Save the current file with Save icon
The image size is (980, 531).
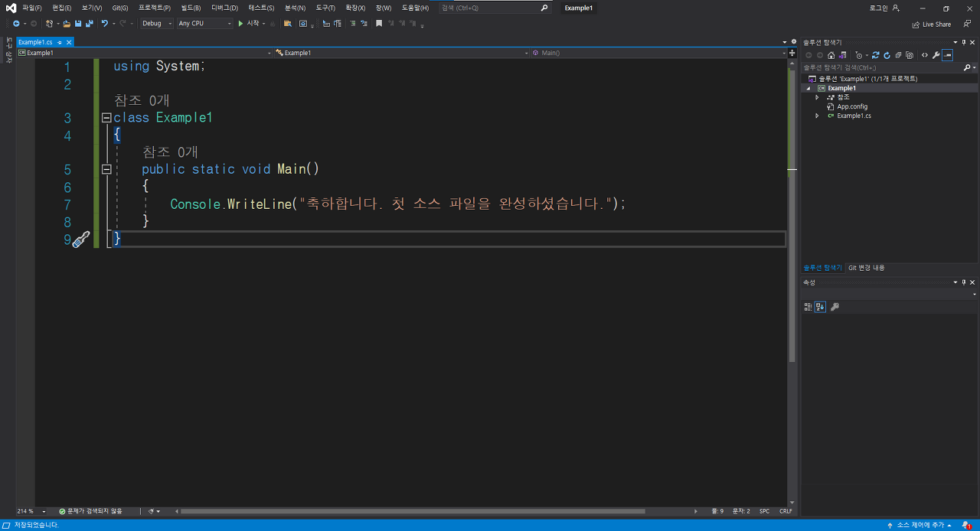pyautogui.click(x=78, y=24)
